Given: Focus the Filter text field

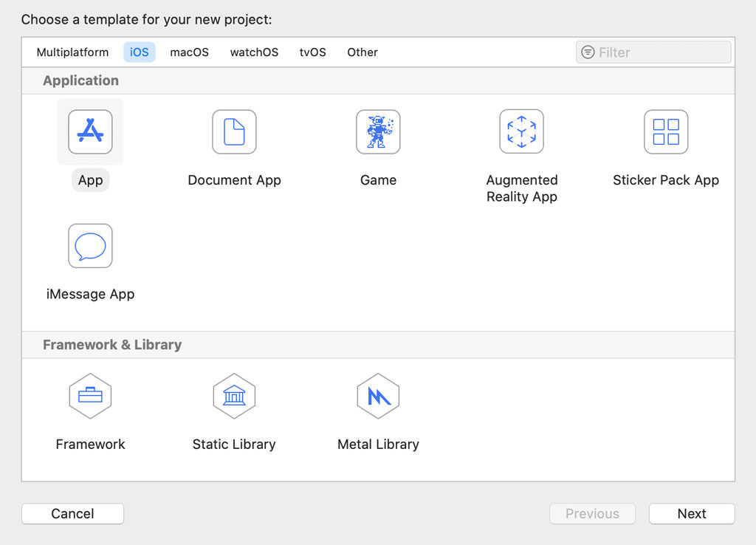Looking at the screenshot, I should tap(653, 52).
